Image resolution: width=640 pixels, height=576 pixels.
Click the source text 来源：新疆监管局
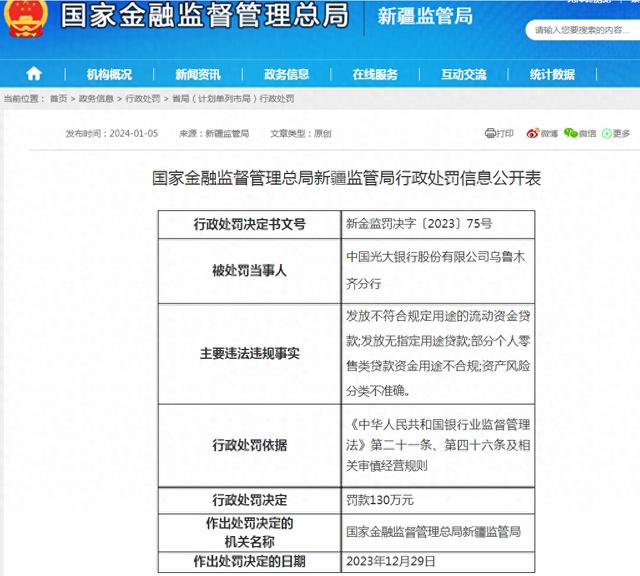(214, 133)
